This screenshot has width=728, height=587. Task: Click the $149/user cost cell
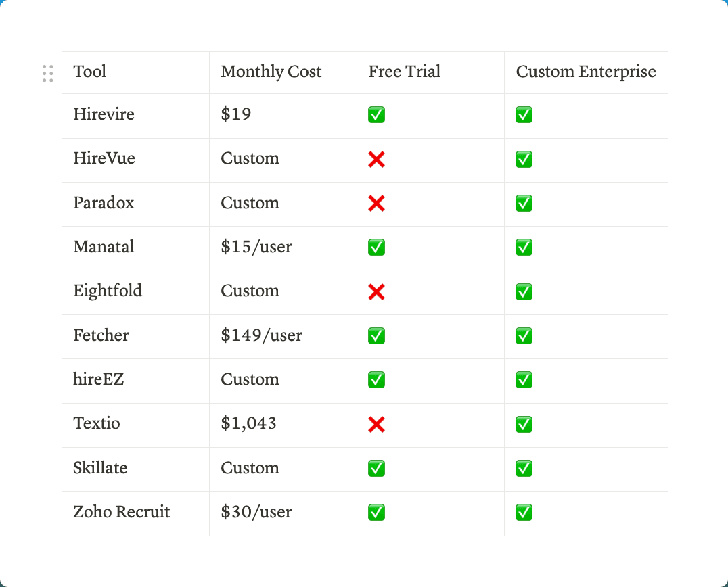(x=262, y=335)
